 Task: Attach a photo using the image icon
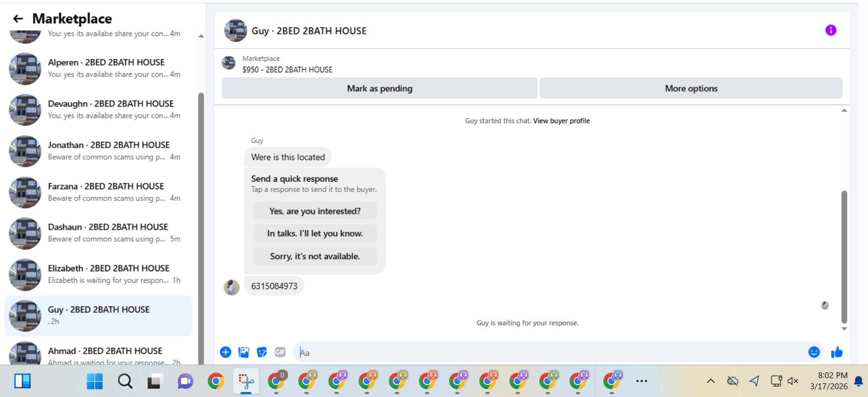click(244, 352)
